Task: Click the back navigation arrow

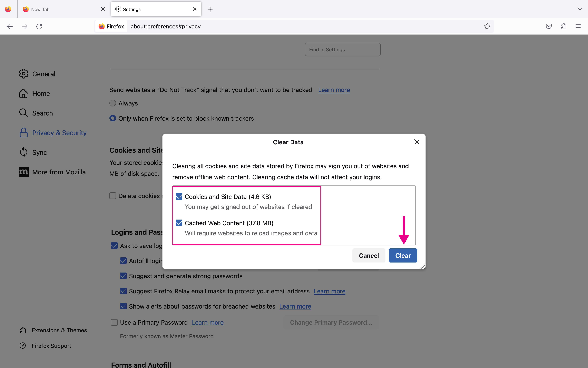Action: pos(10,26)
